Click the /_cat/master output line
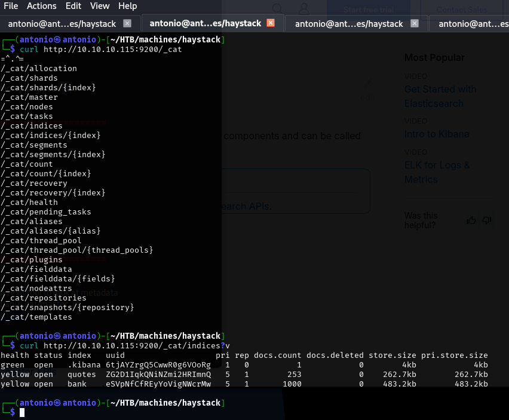This screenshot has width=509, height=420. point(29,97)
